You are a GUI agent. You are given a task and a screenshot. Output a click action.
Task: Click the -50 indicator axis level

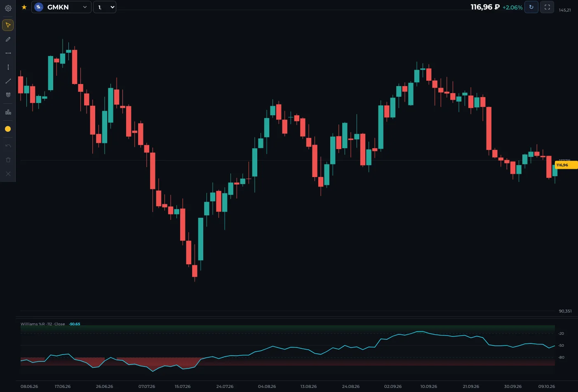pos(561,345)
